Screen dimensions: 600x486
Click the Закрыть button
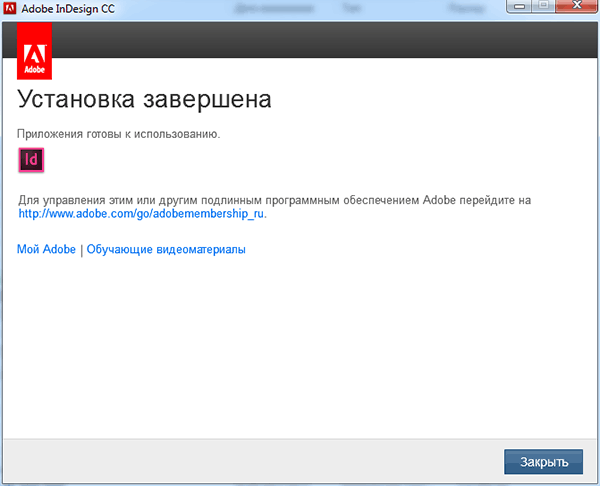click(544, 462)
